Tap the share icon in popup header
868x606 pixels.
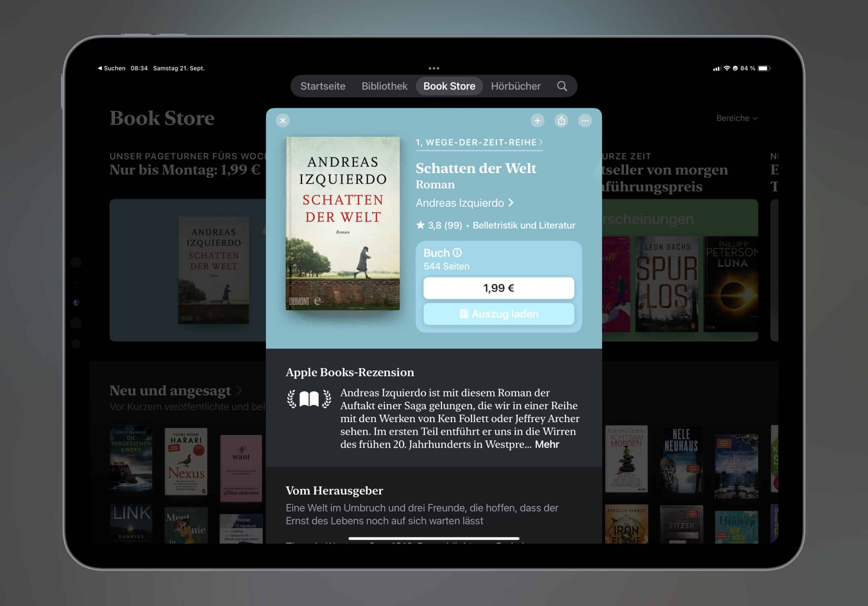coord(561,121)
